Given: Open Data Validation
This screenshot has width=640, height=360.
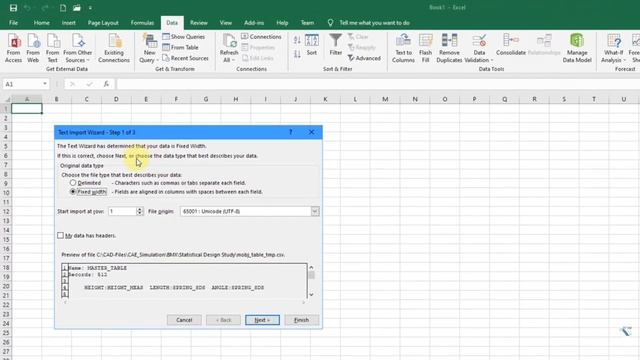Looking at the screenshot, I should click(x=479, y=48).
